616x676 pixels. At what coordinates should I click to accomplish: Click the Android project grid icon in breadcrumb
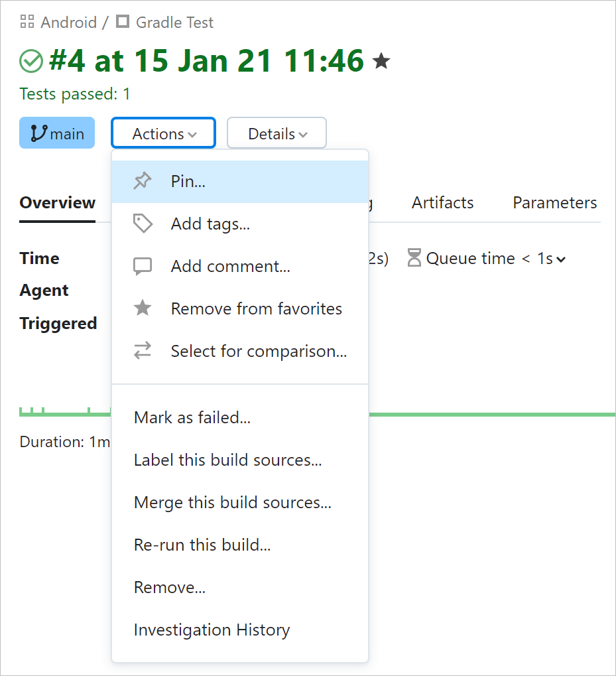(27, 21)
